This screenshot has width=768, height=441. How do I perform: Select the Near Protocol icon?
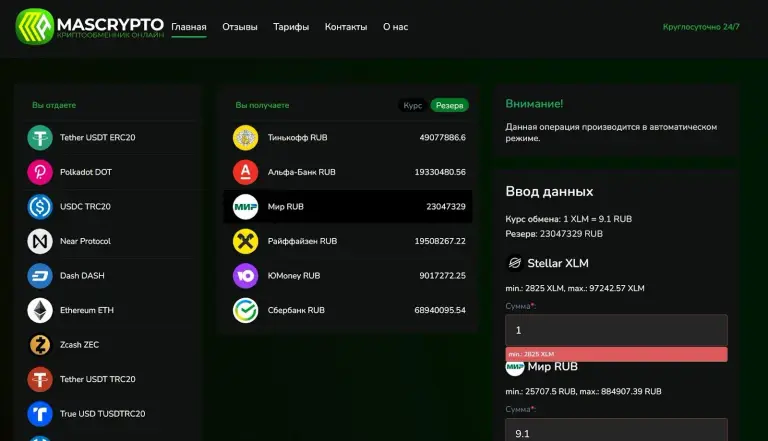pyautogui.click(x=40, y=241)
